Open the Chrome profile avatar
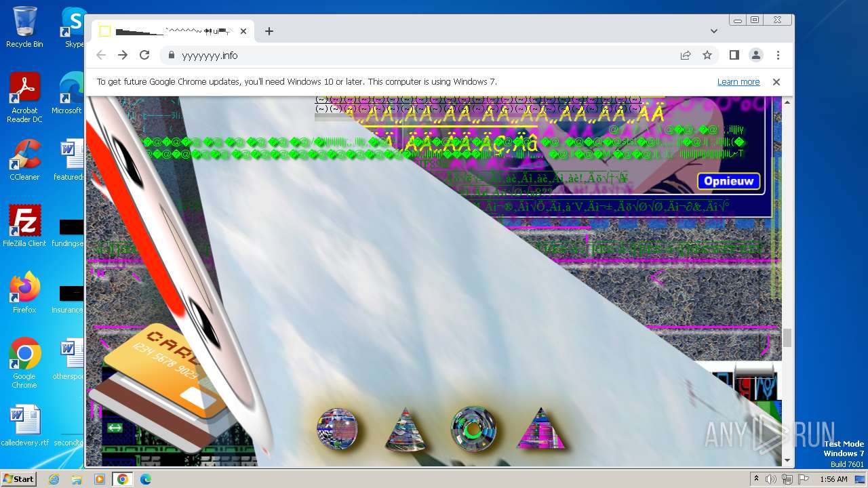Viewport: 868px width, 488px height. 755,55
